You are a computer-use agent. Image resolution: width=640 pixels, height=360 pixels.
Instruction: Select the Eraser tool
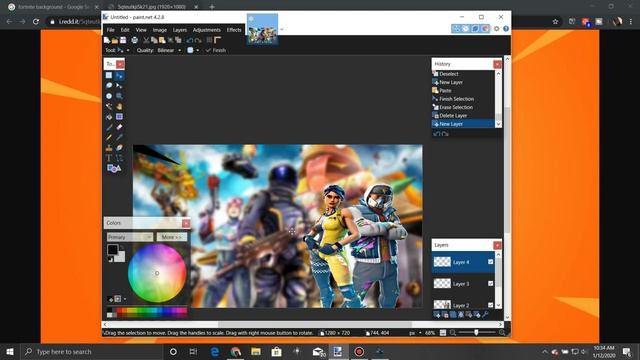click(119, 127)
